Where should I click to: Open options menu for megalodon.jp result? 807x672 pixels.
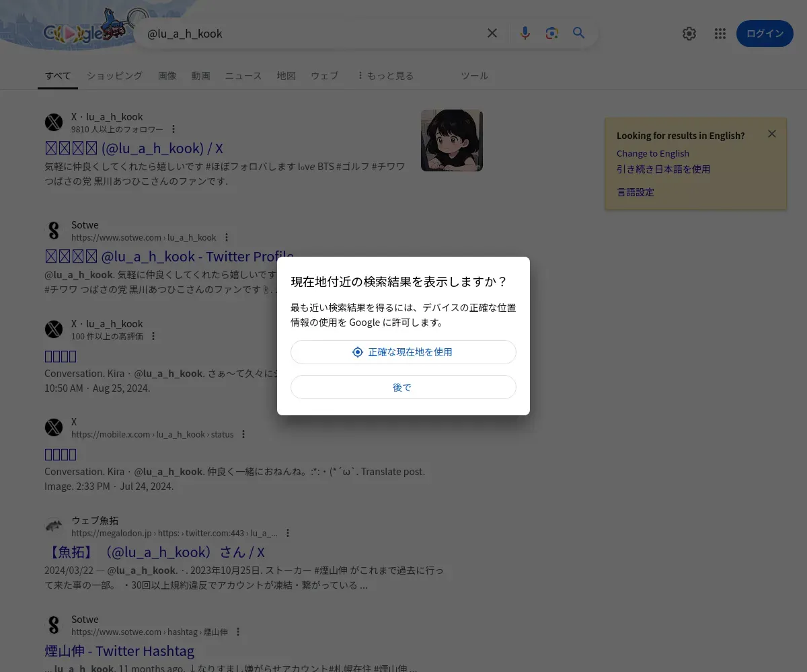point(288,533)
